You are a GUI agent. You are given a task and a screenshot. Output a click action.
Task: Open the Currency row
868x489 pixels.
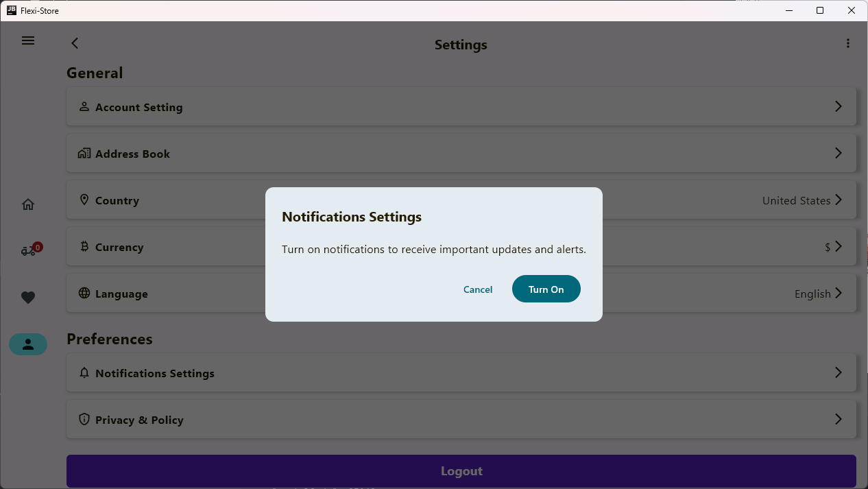171,247
